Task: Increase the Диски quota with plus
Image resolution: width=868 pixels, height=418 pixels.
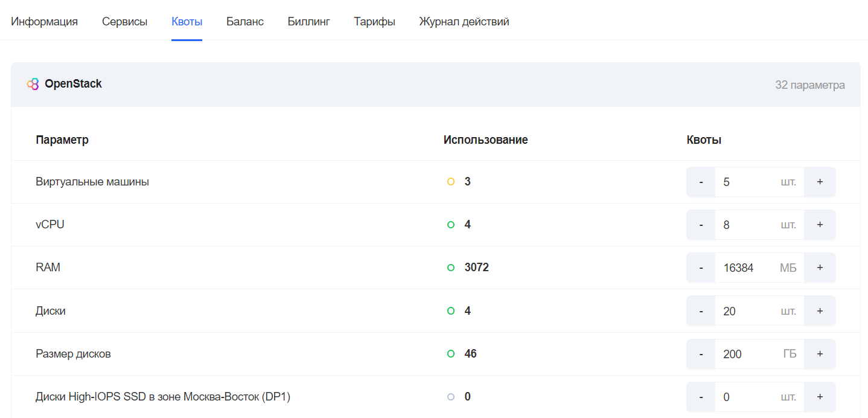Action: coord(820,311)
